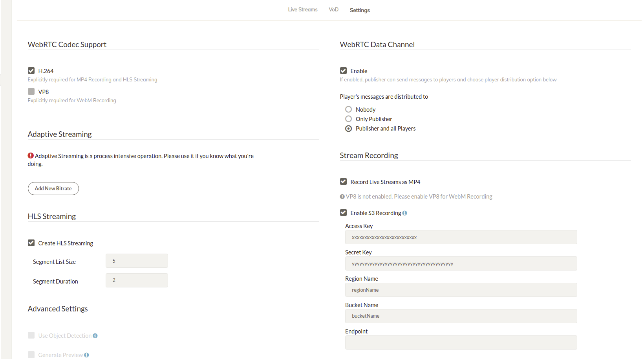Click 'Explicitly required for WebM Recording' text
Image resolution: width=644 pixels, height=359 pixels.
tap(72, 101)
